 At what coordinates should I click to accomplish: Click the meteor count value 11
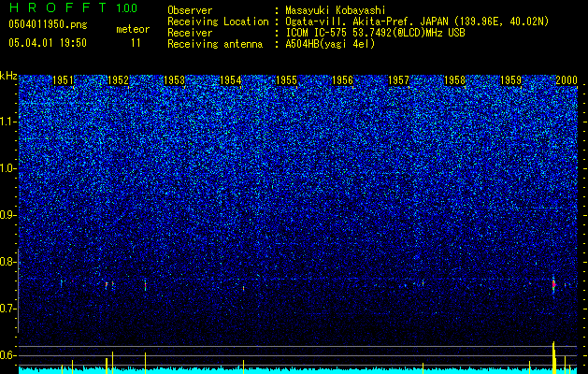[x=136, y=43]
